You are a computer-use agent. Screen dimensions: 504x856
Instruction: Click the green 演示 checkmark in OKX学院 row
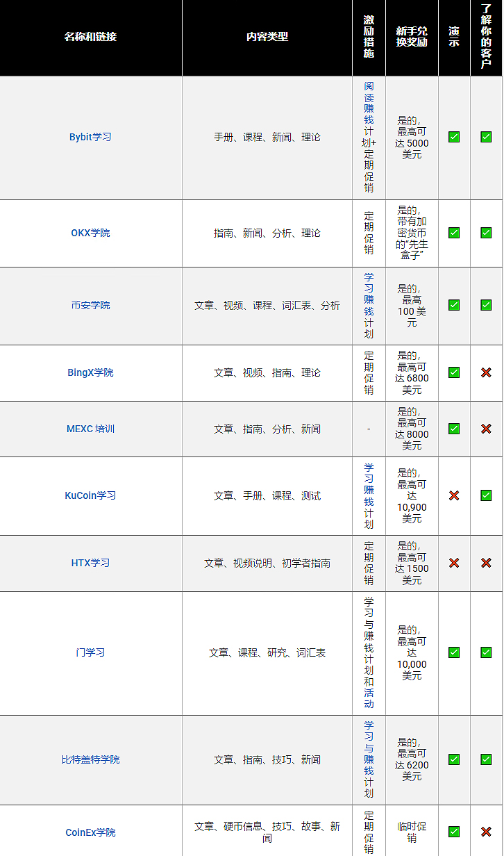pos(454,233)
